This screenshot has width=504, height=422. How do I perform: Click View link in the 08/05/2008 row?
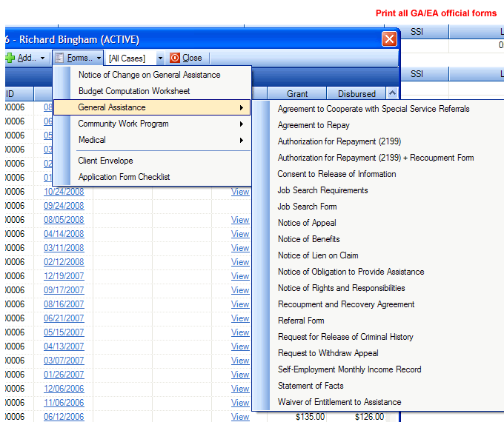point(240,220)
